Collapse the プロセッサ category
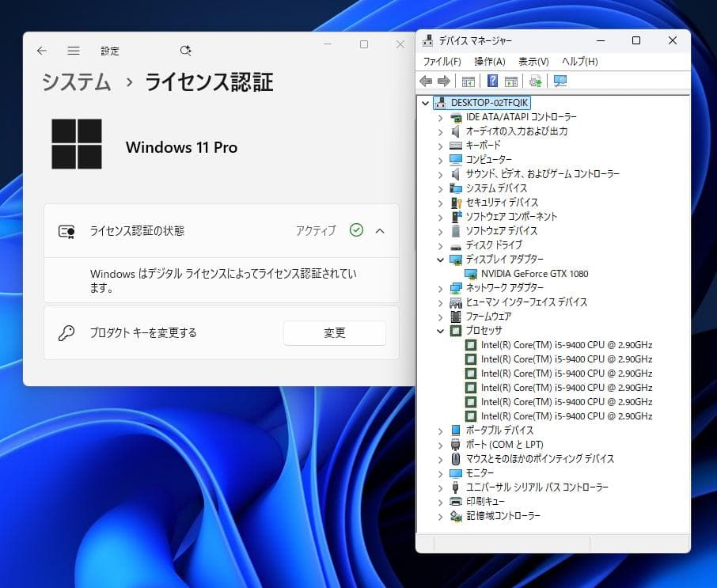The width and height of the screenshot is (717, 588). (441, 330)
